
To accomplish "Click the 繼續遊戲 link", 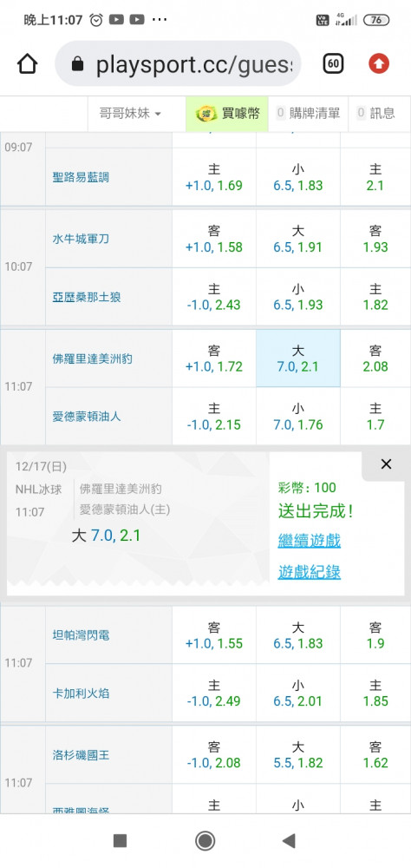I will [310, 541].
